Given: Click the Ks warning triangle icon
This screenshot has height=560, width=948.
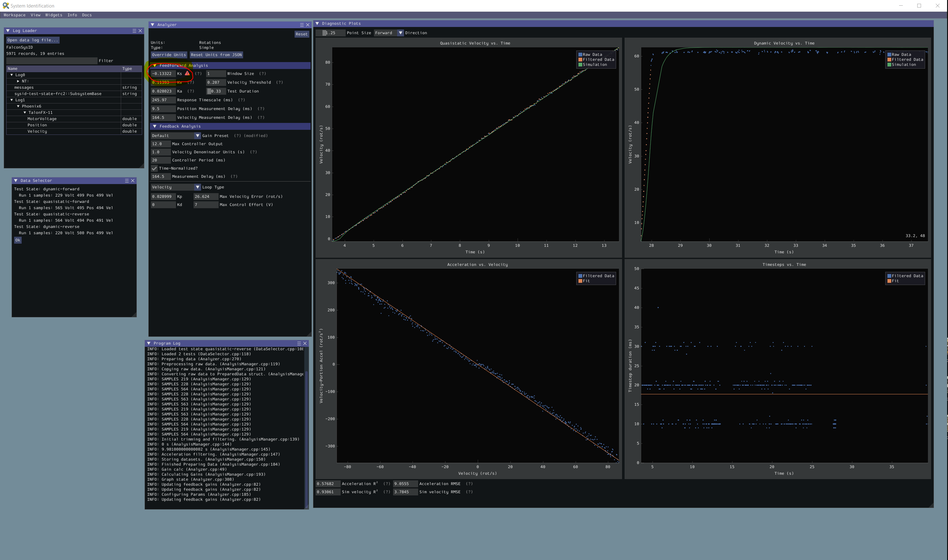Looking at the screenshot, I should [x=187, y=73].
